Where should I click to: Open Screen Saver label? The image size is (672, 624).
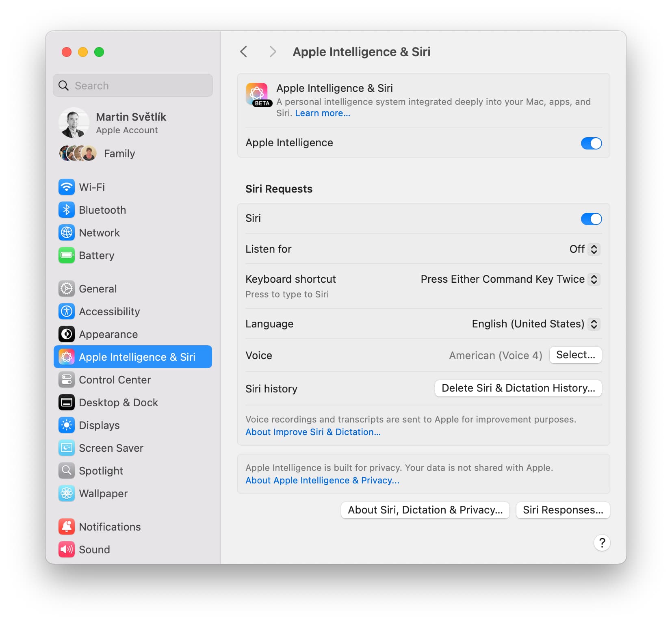[x=111, y=448]
